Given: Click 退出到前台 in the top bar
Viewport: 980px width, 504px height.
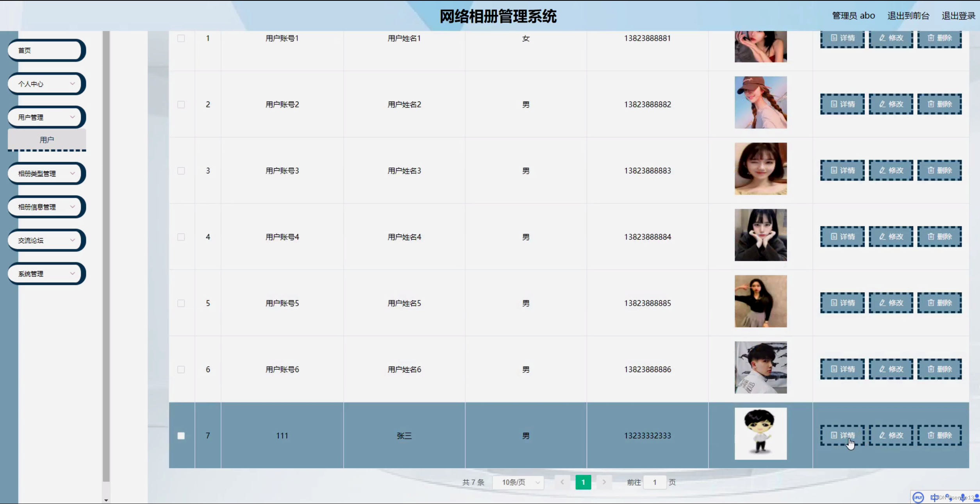Looking at the screenshot, I should 909,16.
